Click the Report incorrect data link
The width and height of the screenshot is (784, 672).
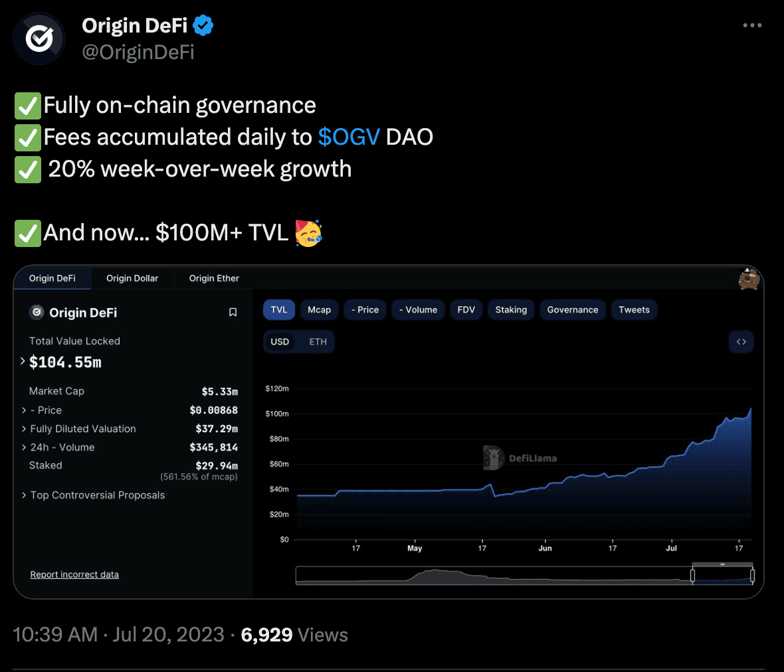74,574
